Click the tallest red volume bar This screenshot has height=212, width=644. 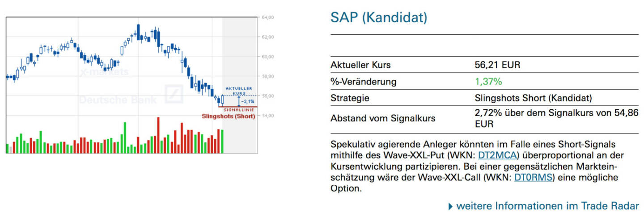(158, 135)
